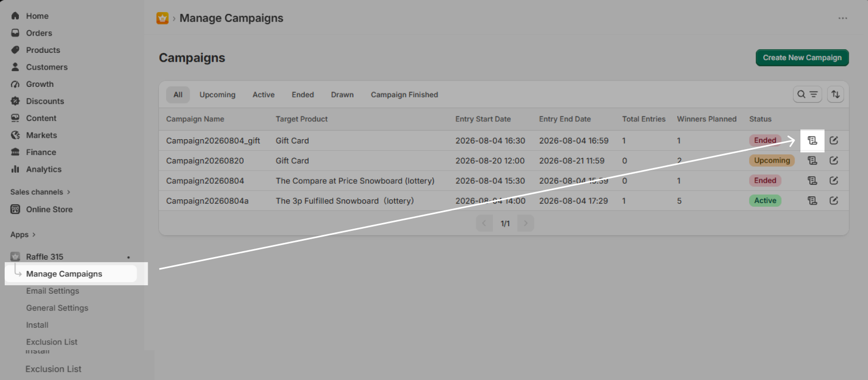Click the Upcoming status badge
The height and width of the screenshot is (380, 868).
(772, 161)
